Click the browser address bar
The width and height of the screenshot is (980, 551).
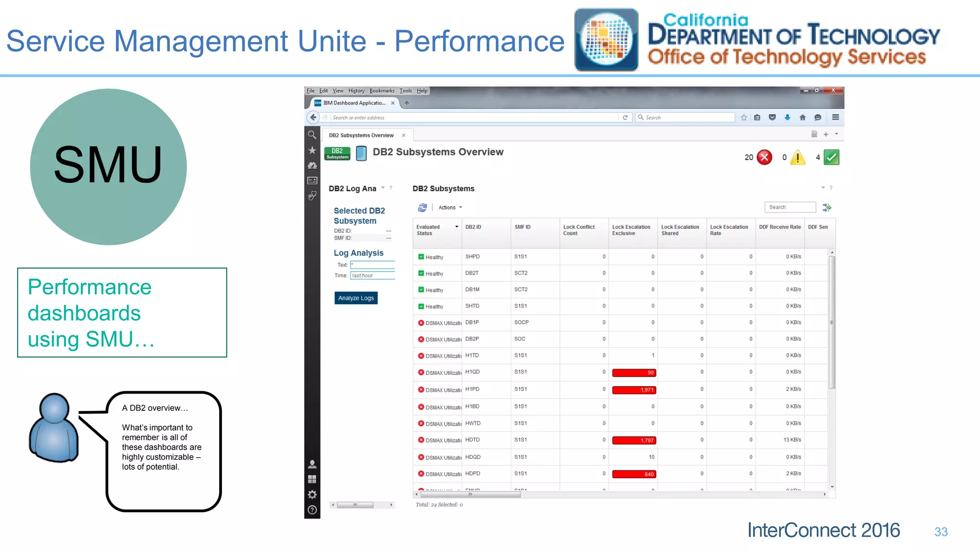(x=474, y=118)
